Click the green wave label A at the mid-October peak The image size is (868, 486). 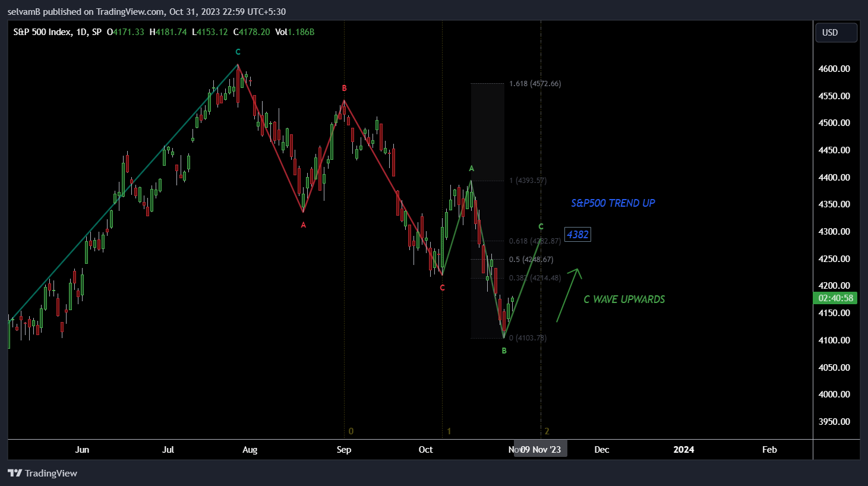tap(472, 169)
